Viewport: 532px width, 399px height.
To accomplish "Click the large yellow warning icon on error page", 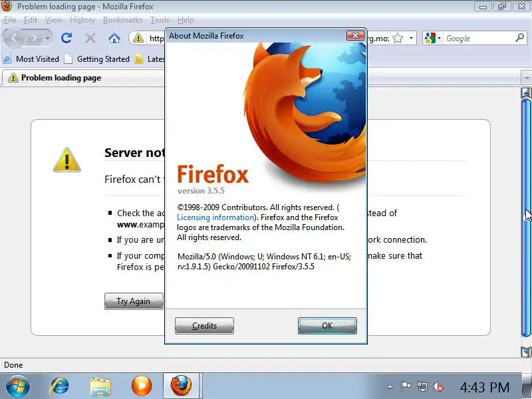I will click(x=67, y=160).
